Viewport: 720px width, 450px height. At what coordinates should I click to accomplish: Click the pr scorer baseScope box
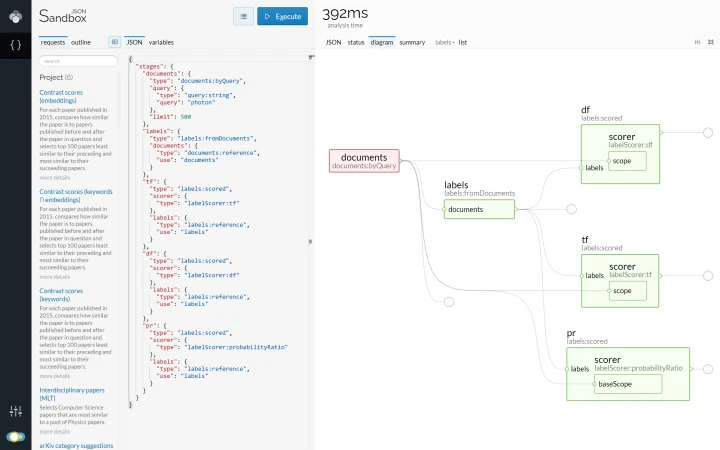click(x=628, y=384)
